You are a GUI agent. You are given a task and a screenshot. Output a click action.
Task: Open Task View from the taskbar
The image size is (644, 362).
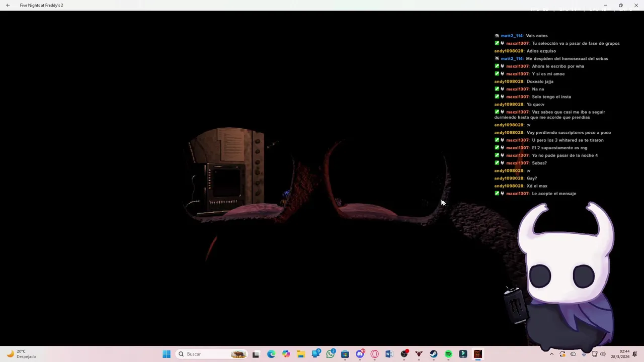coord(256,354)
